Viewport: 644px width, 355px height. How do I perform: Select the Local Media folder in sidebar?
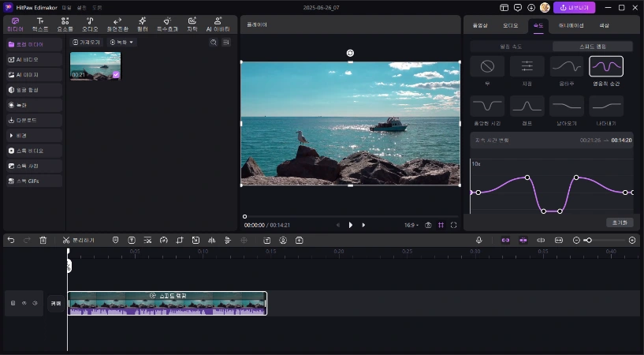pyautogui.click(x=34, y=44)
